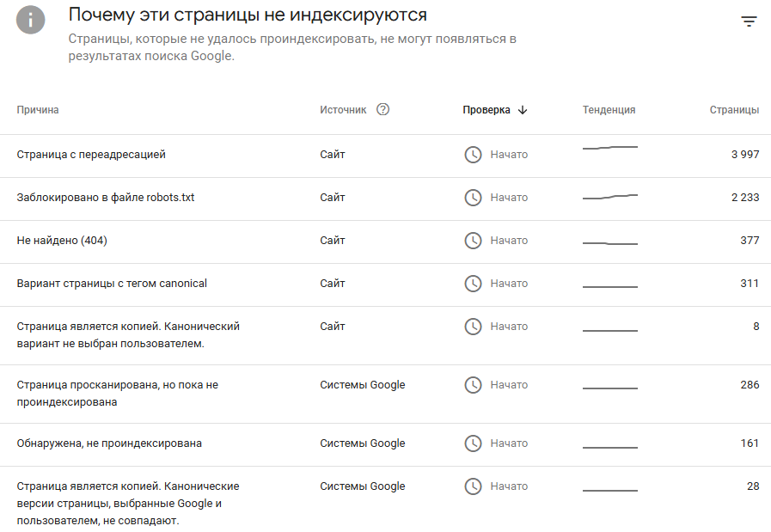Click the Тенденция column header
The image size is (771, 532).
609,110
